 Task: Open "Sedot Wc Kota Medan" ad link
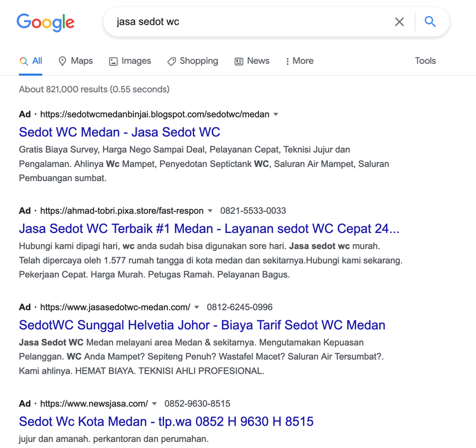[166, 421]
